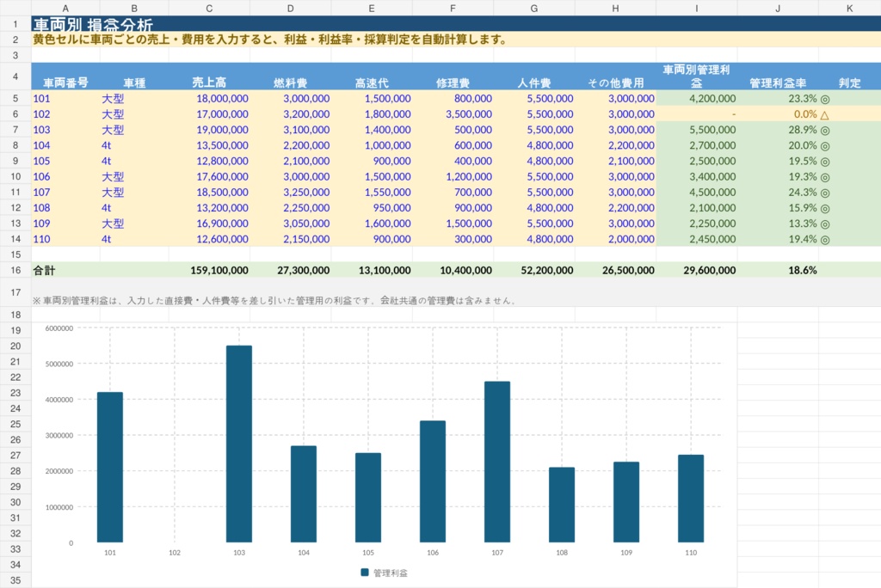Click the 管理利益 chart legend entry
The width and height of the screenshot is (881, 588).
[x=385, y=573]
